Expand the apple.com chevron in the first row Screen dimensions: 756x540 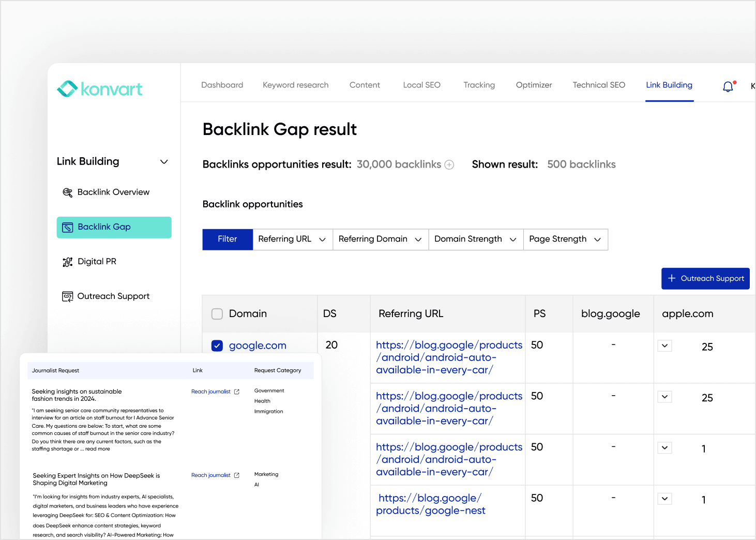(x=664, y=346)
